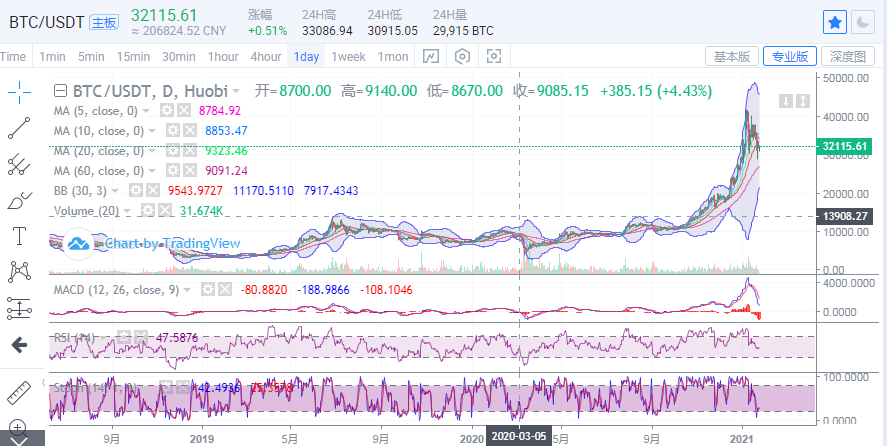The image size is (887, 446).
Task: Switch to the 4hour timeframe
Action: click(x=266, y=57)
